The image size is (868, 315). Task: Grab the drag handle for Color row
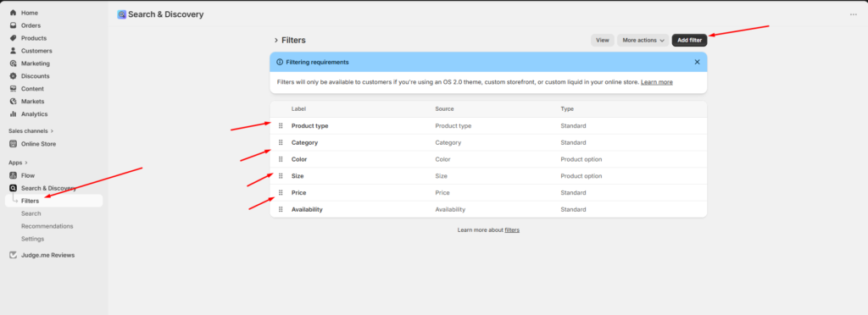point(281,159)
